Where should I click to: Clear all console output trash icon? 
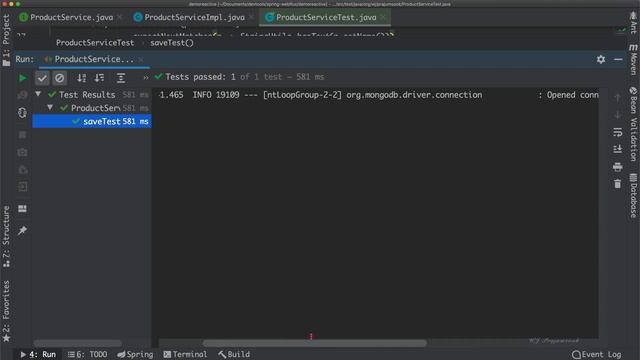pos(618,184)
